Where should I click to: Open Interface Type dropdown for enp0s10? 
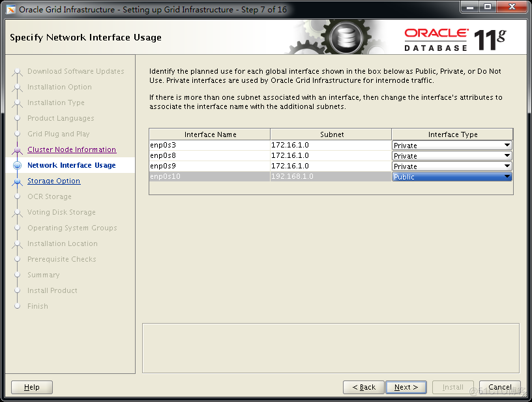452,177
